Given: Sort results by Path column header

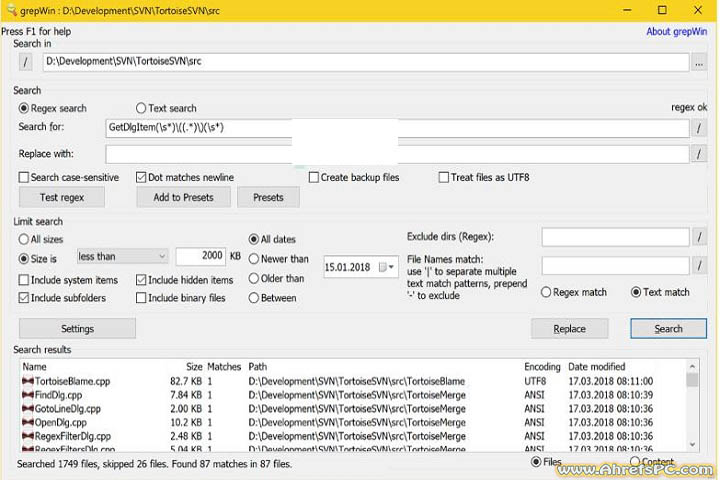Looking at the screenshot, I should click(258, 367).
